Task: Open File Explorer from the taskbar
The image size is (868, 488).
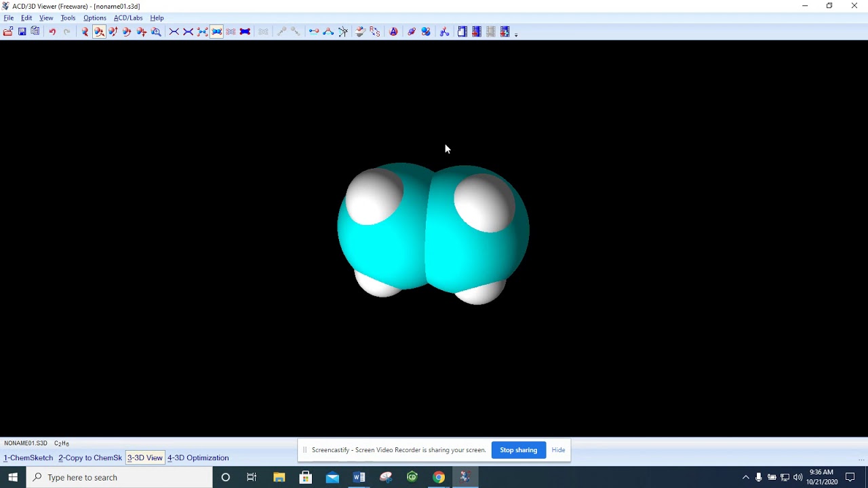Action: (279, 477)
